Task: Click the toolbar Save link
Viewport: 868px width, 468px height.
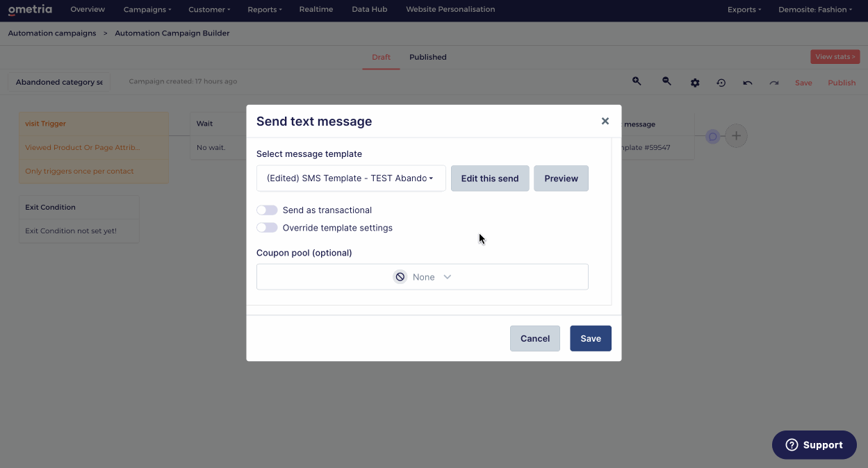Action: pyautogui.click(x=803, y=83)
